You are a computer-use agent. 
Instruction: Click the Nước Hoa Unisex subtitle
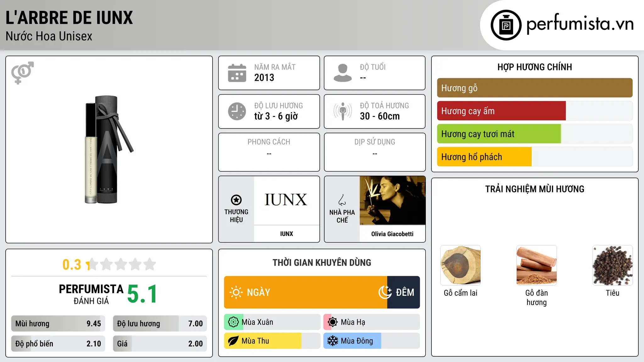(49, 36)
